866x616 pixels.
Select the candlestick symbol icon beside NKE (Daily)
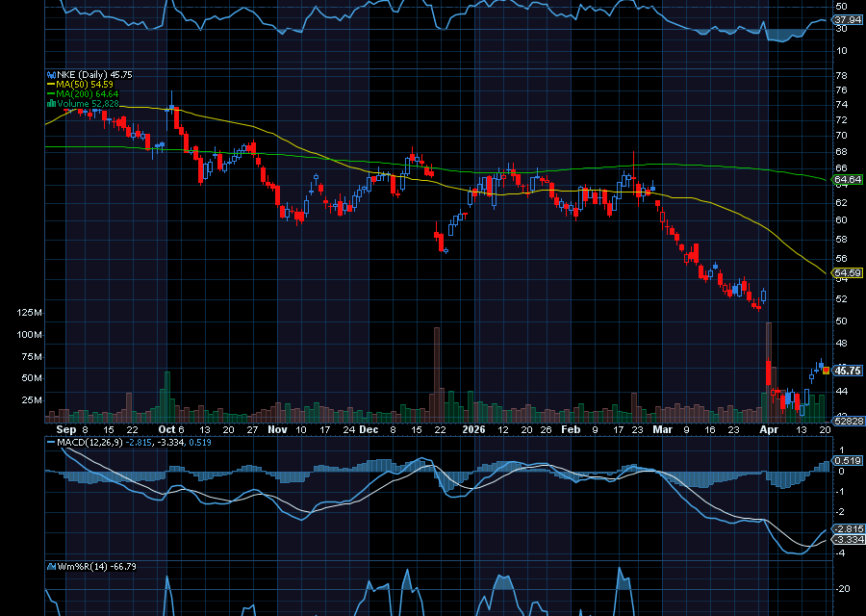tap(51, 74)
